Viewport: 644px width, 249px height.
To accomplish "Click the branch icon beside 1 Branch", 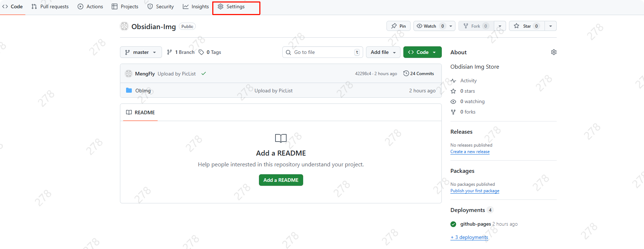I will click(170, 52).
